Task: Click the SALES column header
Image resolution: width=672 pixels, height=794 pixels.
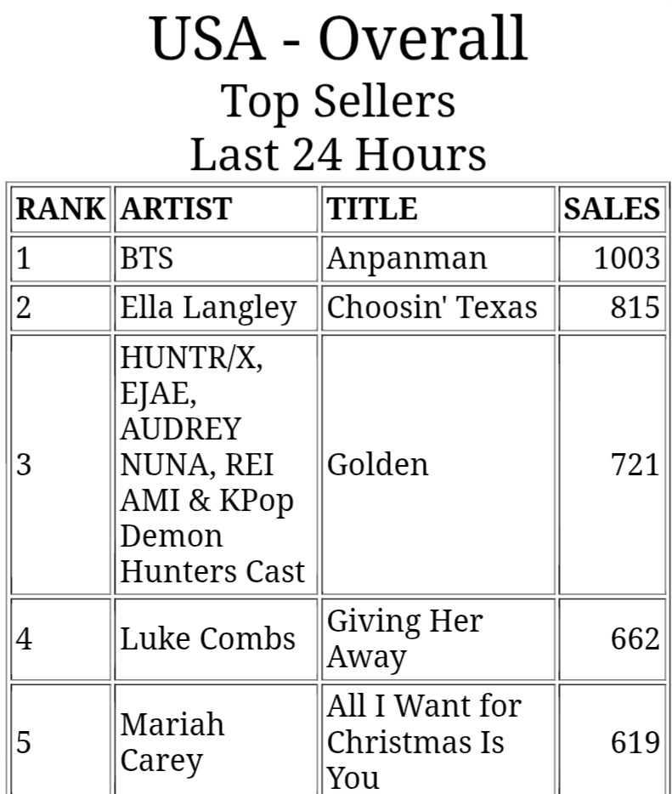Action: coord(612,209)
